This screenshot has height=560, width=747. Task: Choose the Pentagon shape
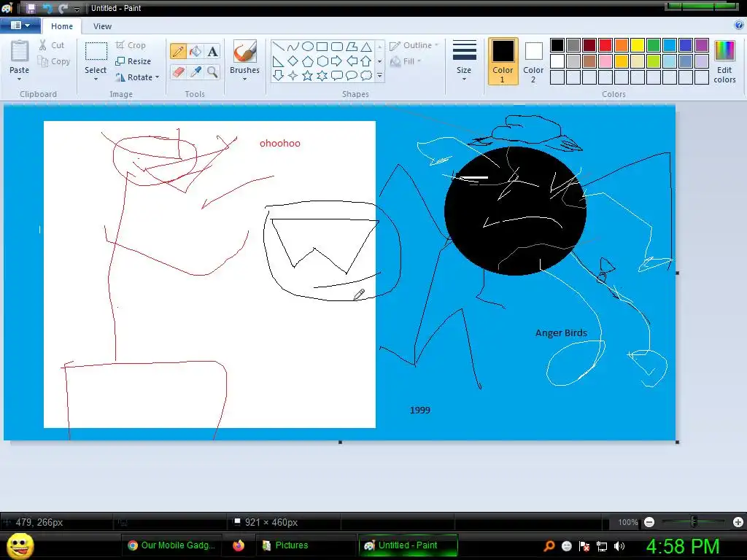click(x=308, y=61)
